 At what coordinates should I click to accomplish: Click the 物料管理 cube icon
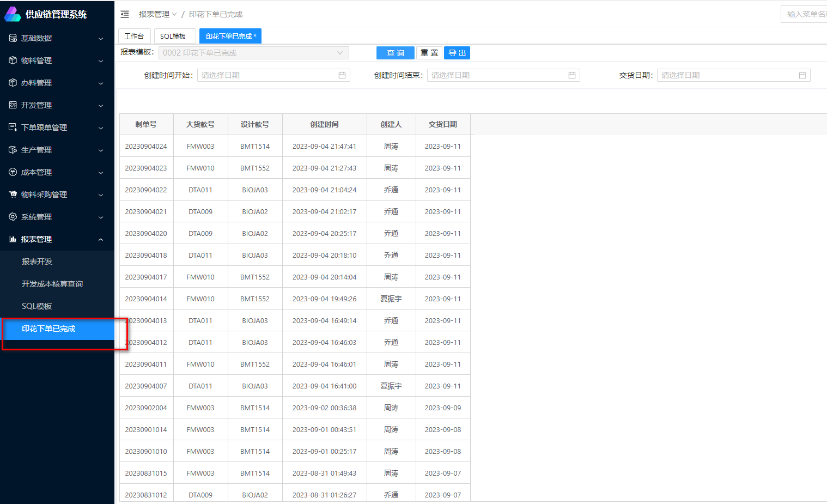(x=13, y=60)
